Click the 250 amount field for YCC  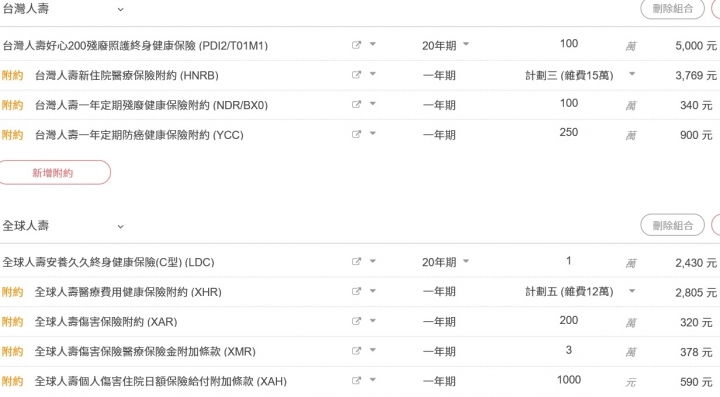pyautogui.click(x=568, y=133)
